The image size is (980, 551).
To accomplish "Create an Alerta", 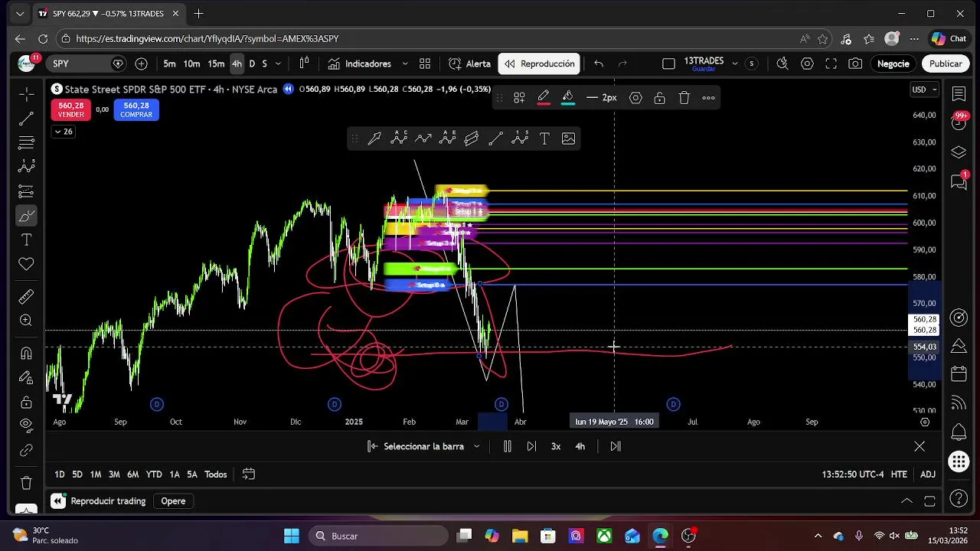I will click(469, 64).
